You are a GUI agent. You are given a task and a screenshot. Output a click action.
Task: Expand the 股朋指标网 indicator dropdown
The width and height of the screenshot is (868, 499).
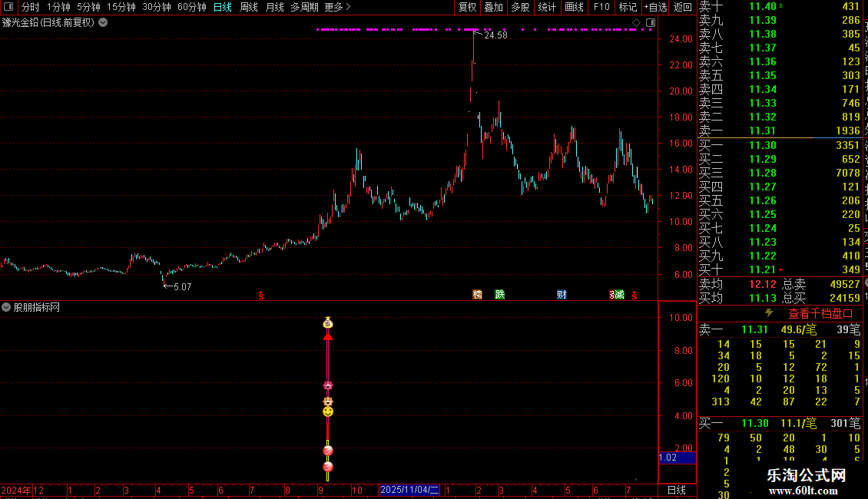tap(6, 307)
